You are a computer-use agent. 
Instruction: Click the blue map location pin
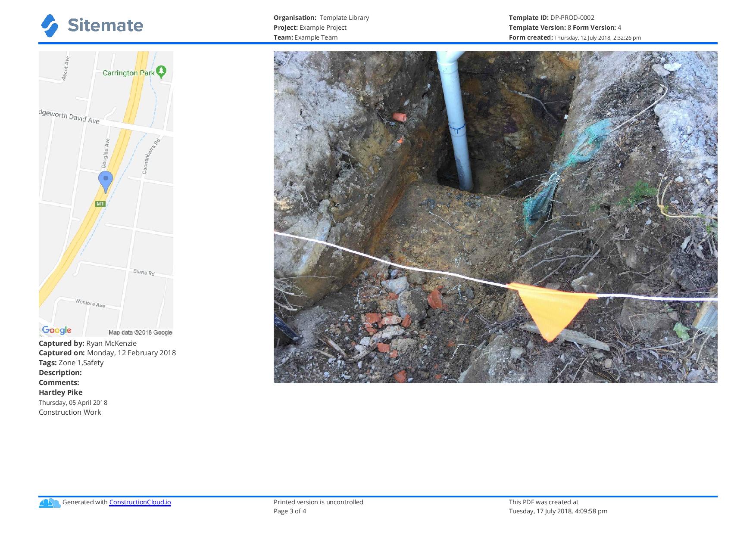(x=106, y=182)
